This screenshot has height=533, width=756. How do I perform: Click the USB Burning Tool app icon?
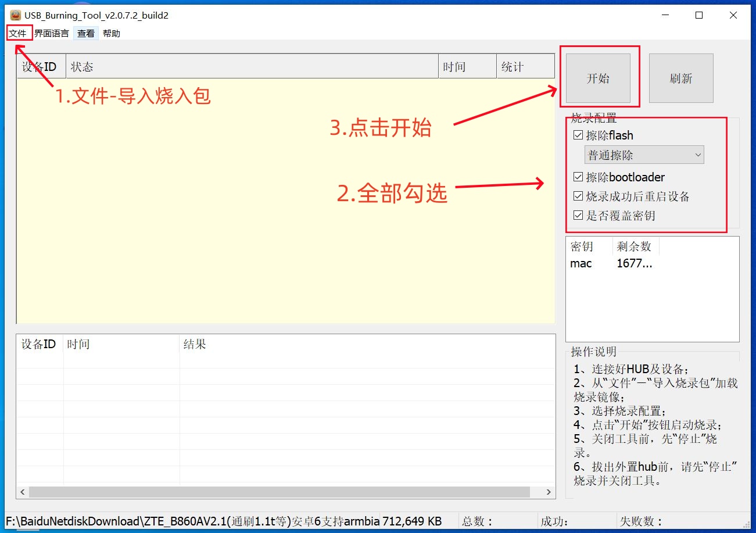click(x=16, y=15)
